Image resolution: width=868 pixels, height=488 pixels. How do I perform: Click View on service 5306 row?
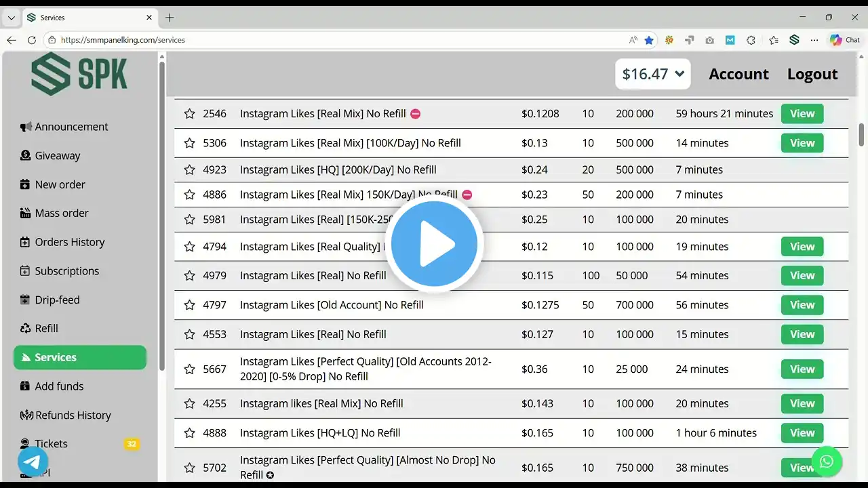point(802,143)
